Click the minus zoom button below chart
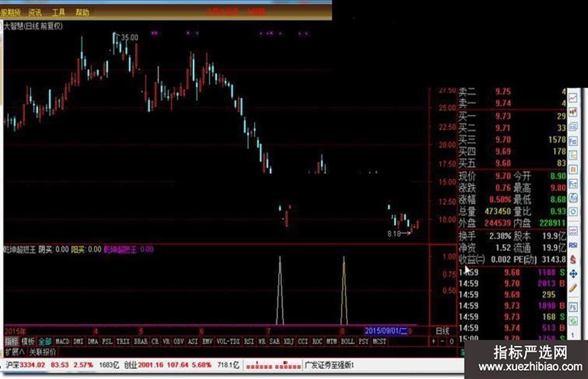This screenshot has height=379, width=588. pos(443,341)
